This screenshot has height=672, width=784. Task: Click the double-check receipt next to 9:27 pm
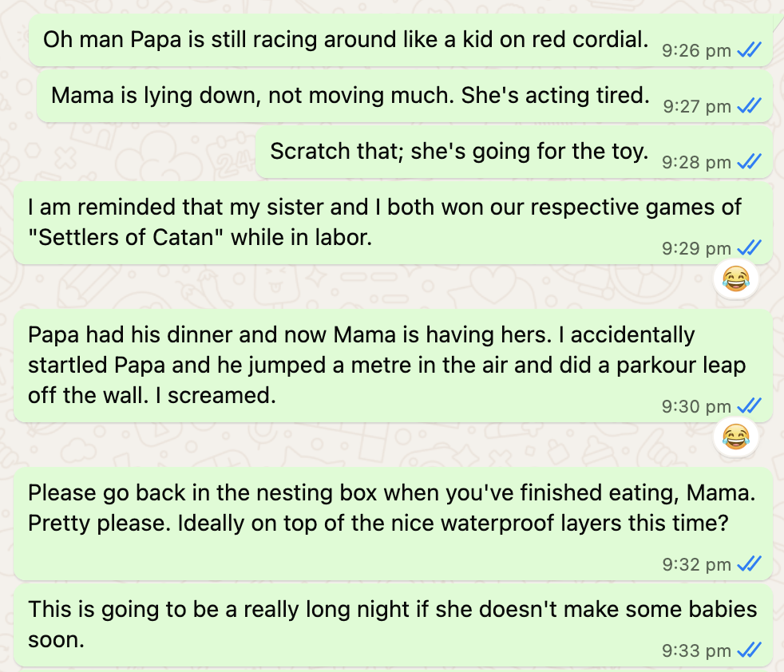tap(749, 106)
